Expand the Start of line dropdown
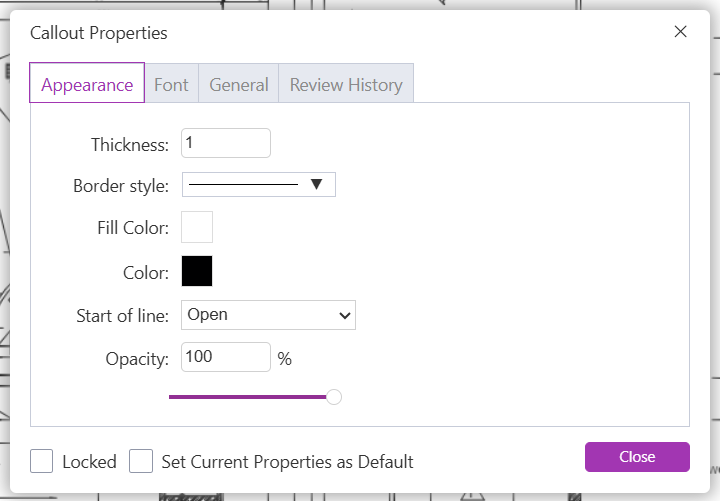720x501 pixels. point(268,315)
